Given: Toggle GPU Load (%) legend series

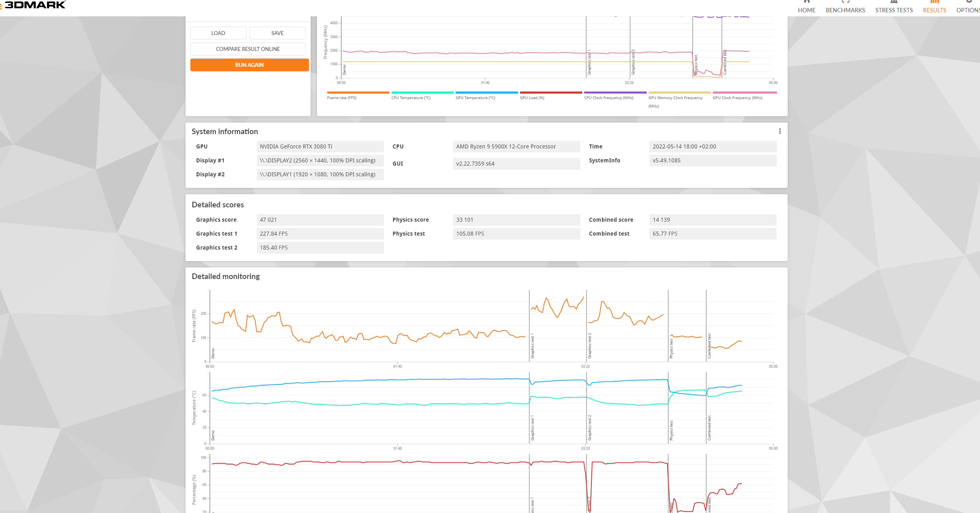Looking at the screenshot, I should click(x=532, y=98).
